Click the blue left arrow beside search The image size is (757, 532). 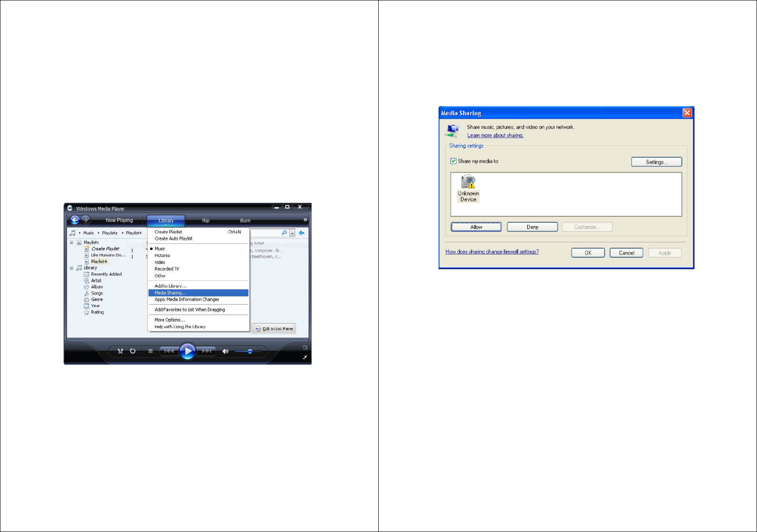click(x=301, y=233)
